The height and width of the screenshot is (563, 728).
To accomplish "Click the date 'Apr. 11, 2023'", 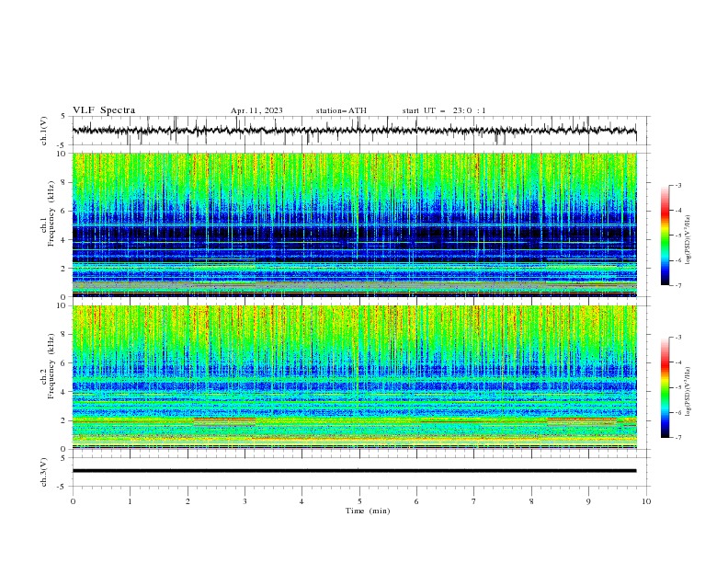I will [x=256, y=110].
